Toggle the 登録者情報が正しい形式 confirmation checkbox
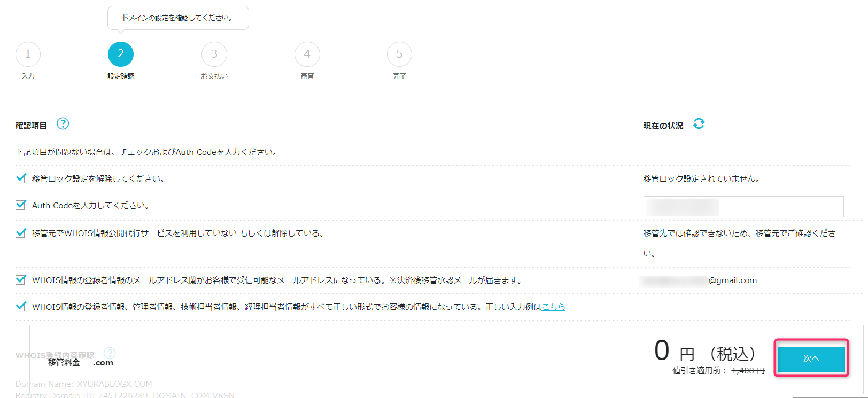 pyautogui.click(x=21, y=306)
